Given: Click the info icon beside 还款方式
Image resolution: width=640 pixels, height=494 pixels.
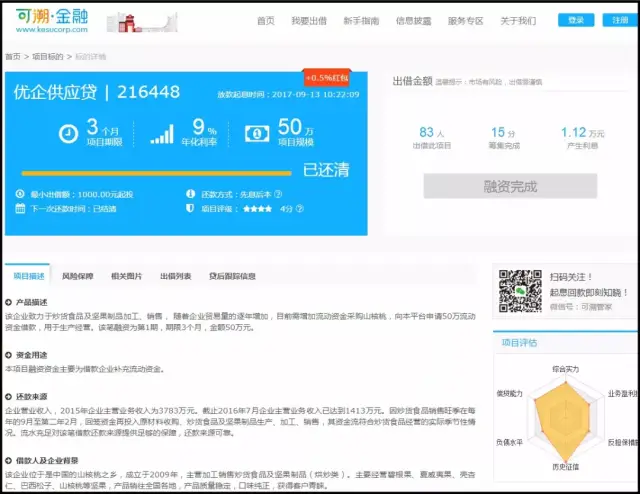Looking at the screenshot, I should (x=190, y=194).
